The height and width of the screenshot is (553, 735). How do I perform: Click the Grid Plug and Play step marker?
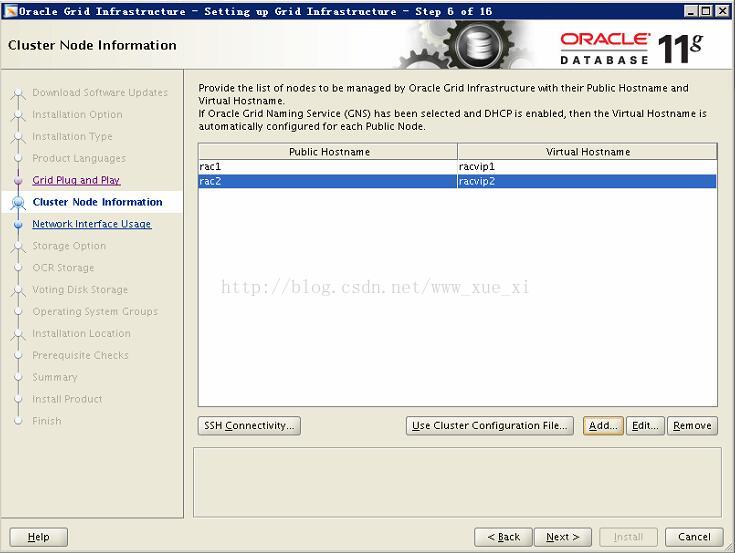tap(18, 180)
